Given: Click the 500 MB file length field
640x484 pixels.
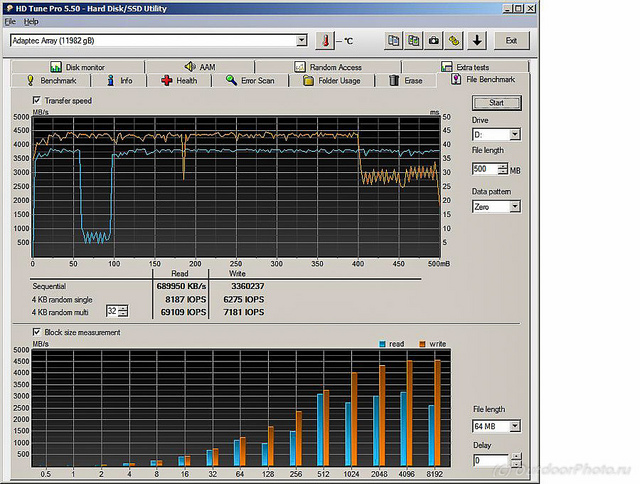Looking at the screenshot, I should (x=484, y=169).
